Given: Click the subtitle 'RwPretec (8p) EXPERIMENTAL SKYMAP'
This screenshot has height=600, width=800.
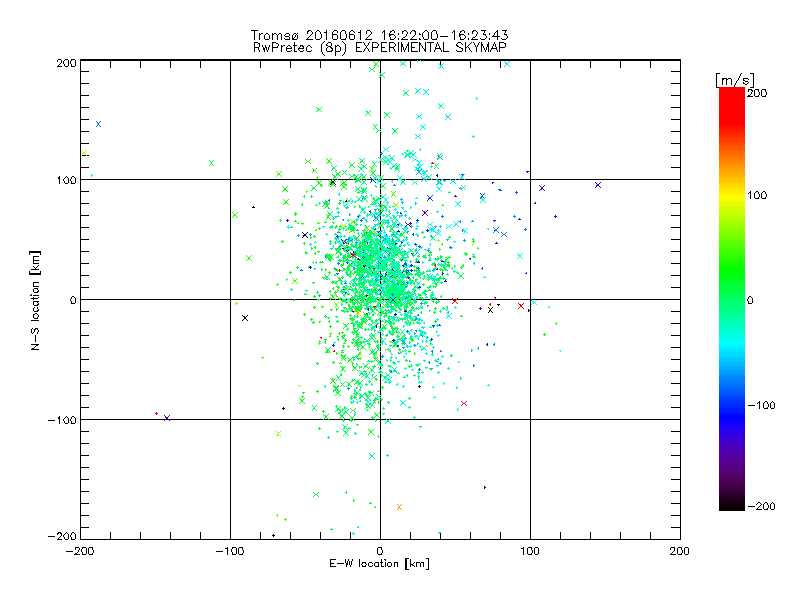Looking at the screenshot, I should [380, 47].
